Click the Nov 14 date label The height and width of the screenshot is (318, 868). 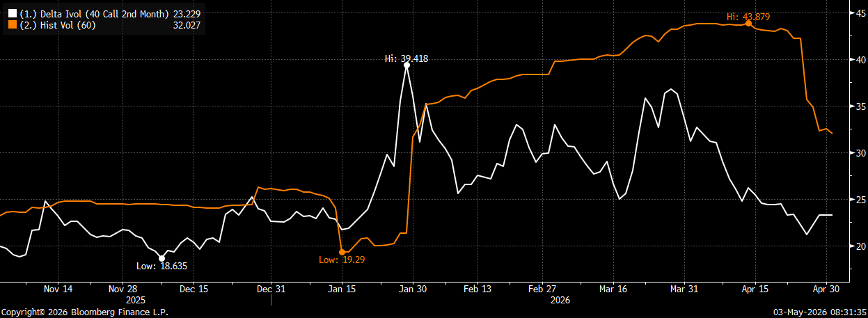(x=58, y=288)
